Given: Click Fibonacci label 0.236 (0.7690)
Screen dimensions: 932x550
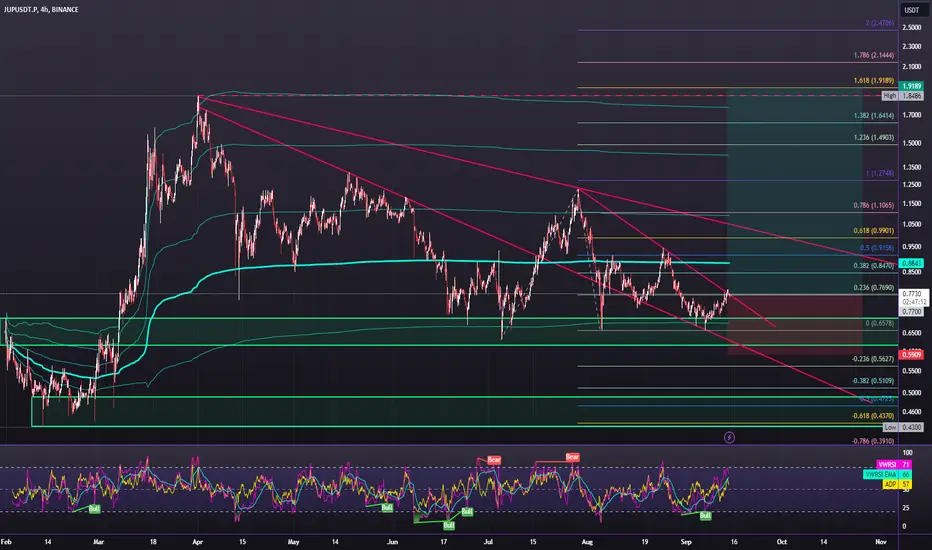Looking at the screenshot, I should 874,288.
